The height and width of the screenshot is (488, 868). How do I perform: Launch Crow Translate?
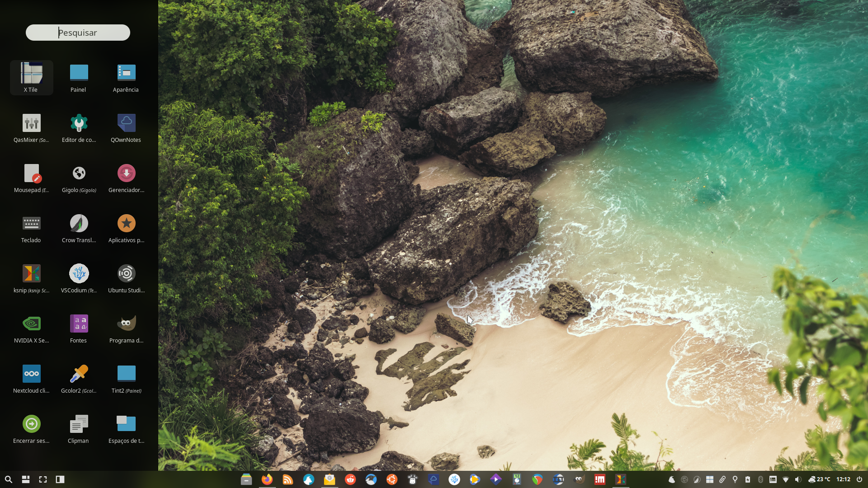[79, 228]
